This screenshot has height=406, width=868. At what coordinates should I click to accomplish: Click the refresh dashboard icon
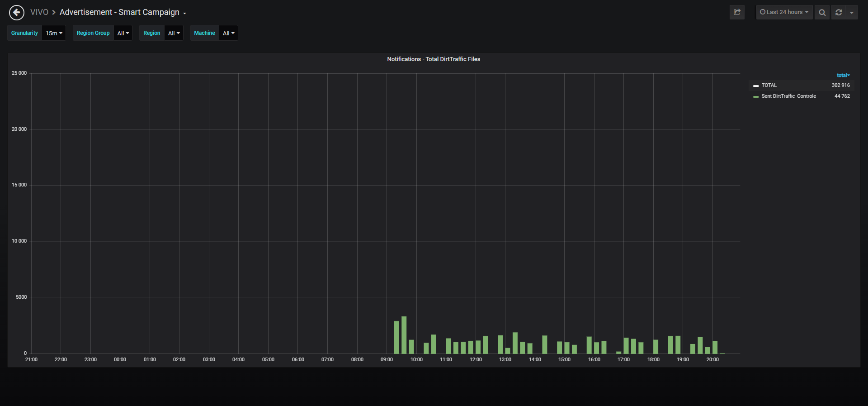click(839, 12)
